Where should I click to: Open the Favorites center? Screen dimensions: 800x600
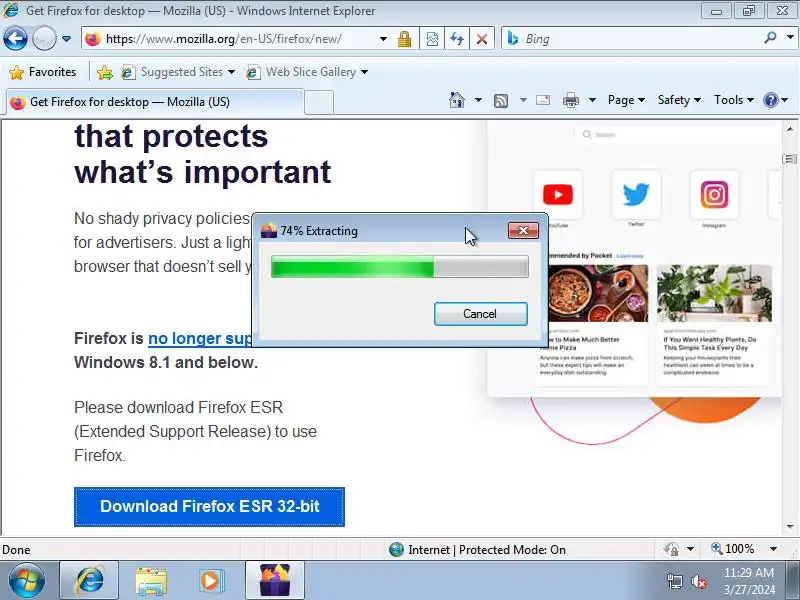point(42,72)
